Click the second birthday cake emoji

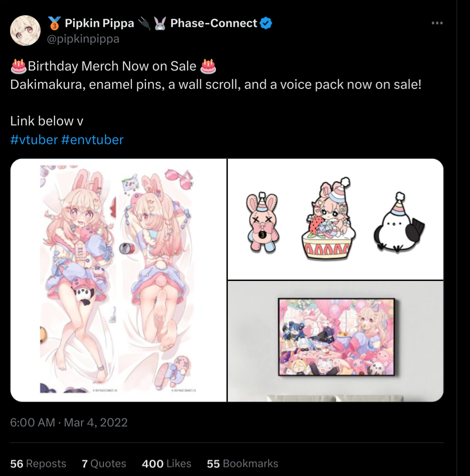[x=208, y=66]
